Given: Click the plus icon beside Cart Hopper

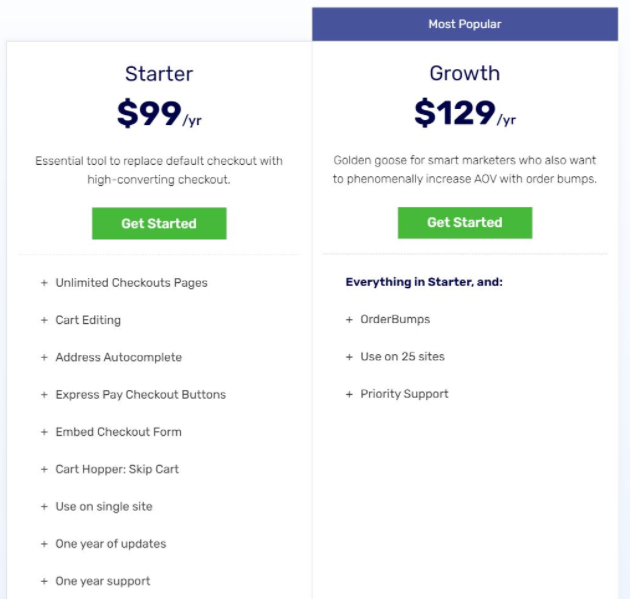Looking at the screenshot, I should 44,469.
